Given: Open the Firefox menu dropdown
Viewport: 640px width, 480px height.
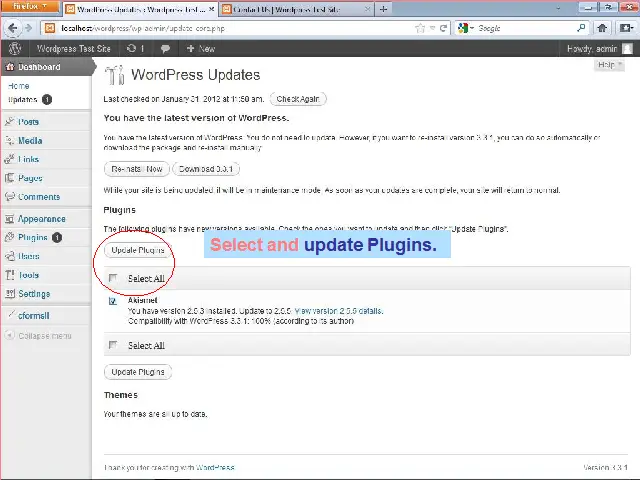Looking at the screenshot, I should [27, 7].
